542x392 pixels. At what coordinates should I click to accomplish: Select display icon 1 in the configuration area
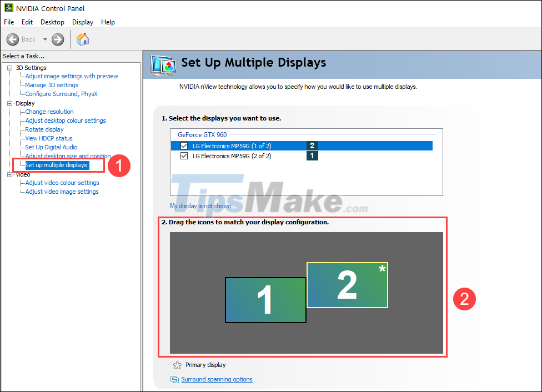pyautogui.click(x=265, y=299)
